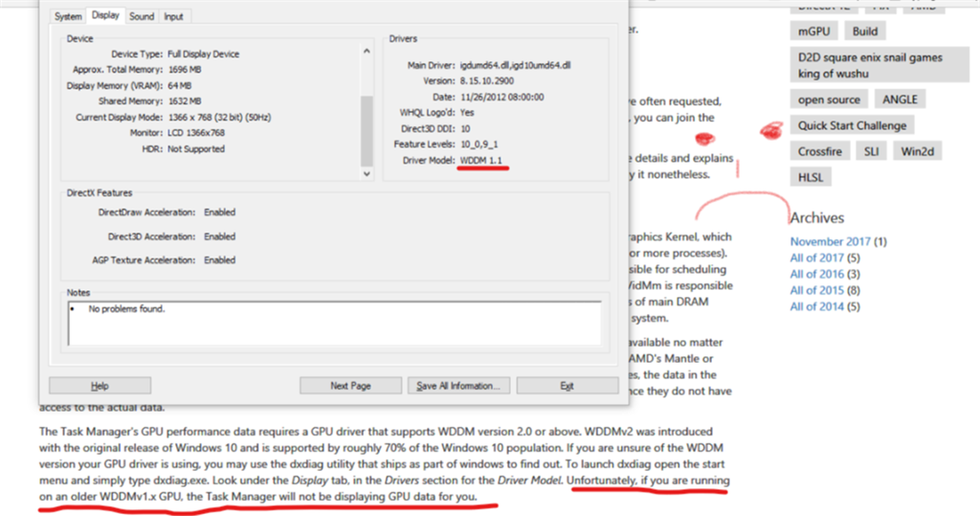Click the Driver Model value WDDM 1.1
The height and width of the screenshot is (516, 980).
tap(481, 160)
